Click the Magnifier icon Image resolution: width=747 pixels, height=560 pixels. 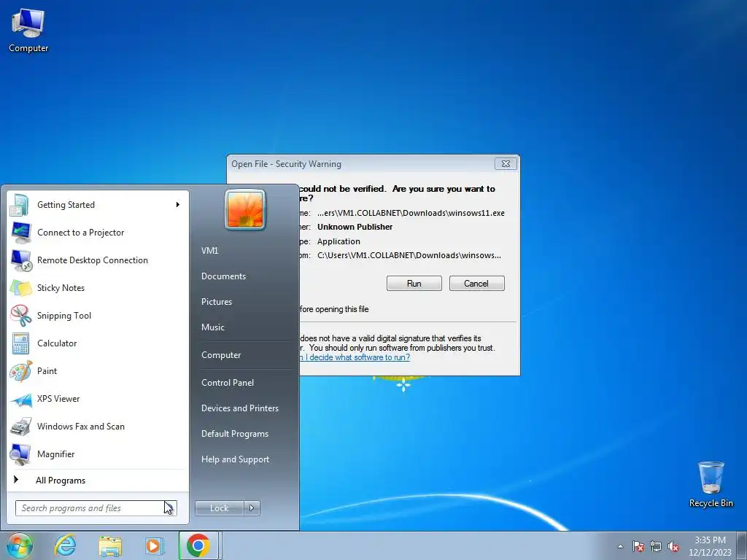[x=20, y=454]
